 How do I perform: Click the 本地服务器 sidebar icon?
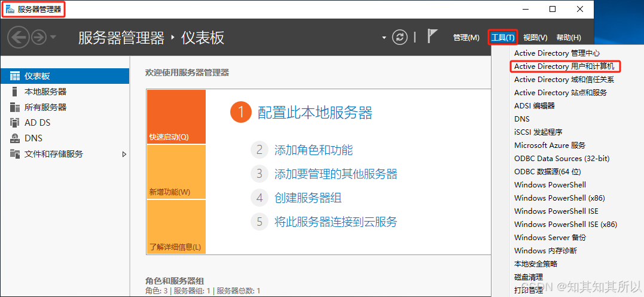pyautogui.click(x=15, y=92)
